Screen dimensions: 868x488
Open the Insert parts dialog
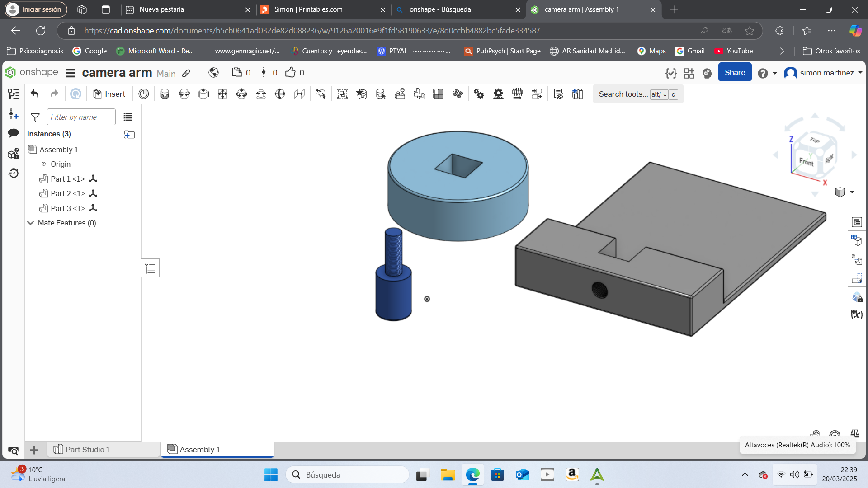pyautogui.click(x=109, y=94)
